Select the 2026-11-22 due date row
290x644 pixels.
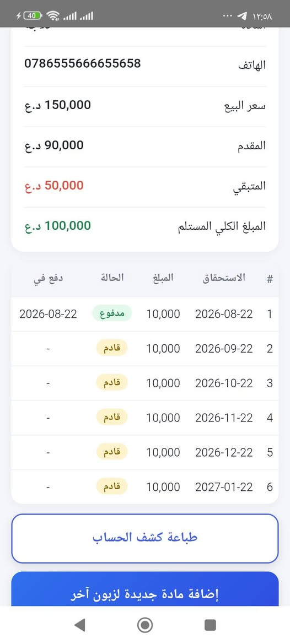click(x=145, y=418)
